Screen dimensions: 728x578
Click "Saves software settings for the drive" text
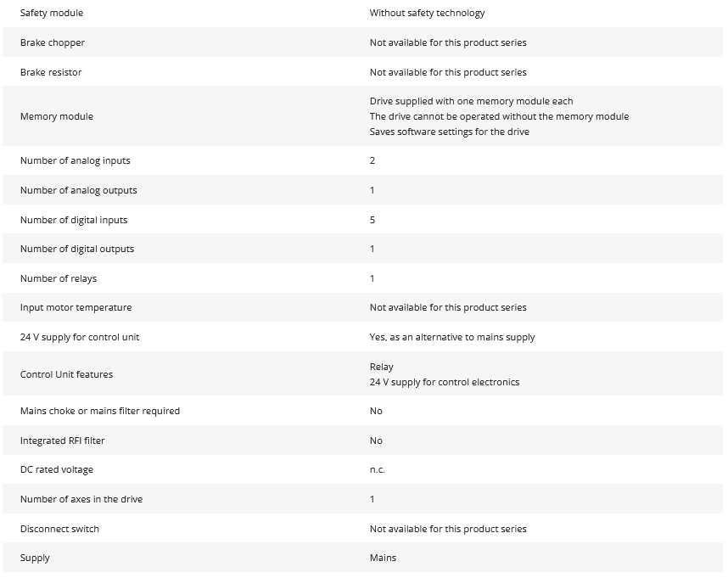point(449,132)
